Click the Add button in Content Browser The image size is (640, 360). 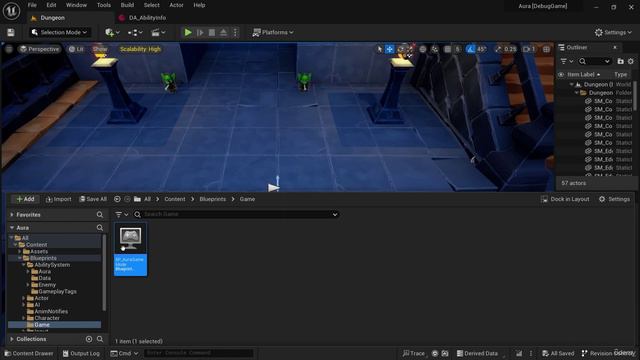pos(25,199)
